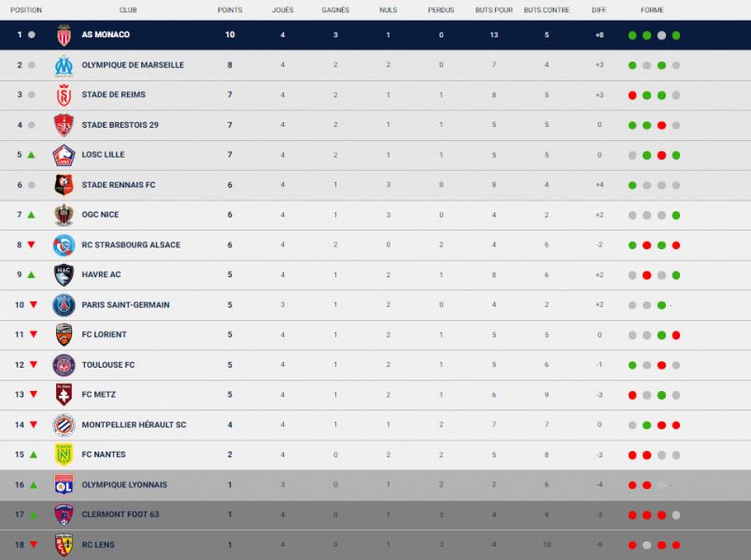This screenshot has height=560, width=751.
Task: Select the Buts Pour column header
Action: pos(493,9)
